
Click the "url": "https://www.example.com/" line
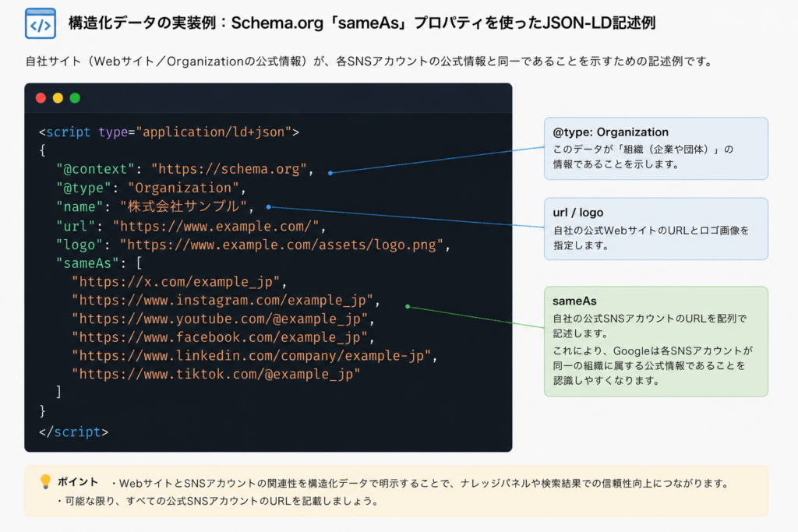(191, 226)
